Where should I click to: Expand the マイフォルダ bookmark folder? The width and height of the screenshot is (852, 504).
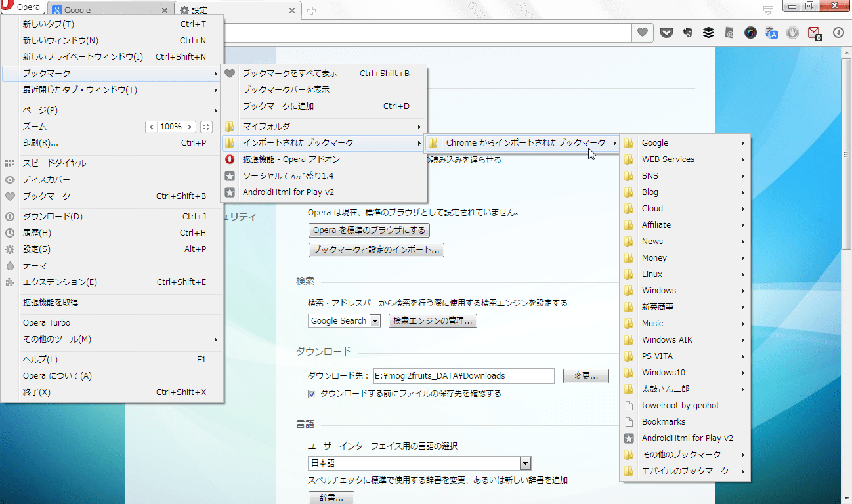click(324, 127)
